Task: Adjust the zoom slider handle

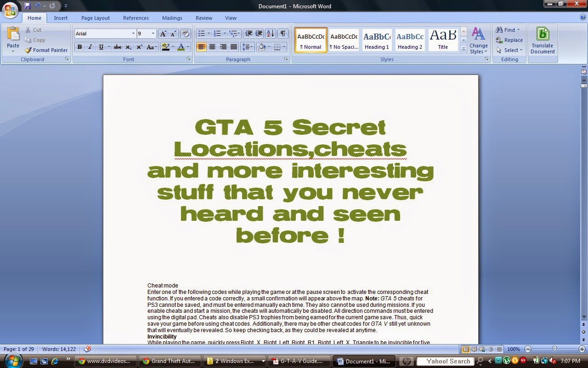Action: pyautogui.click(x=554, y=350)
